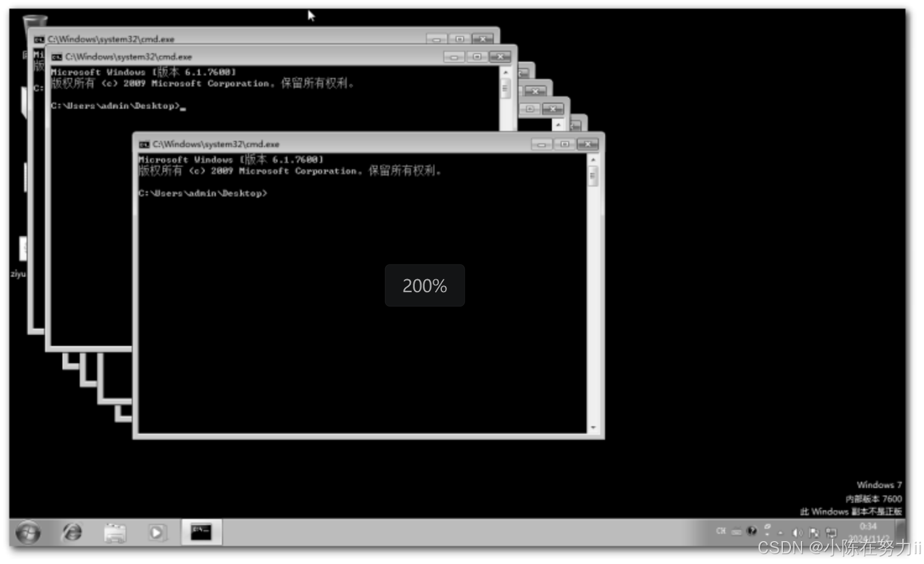Minimize the front cmd.exe window

pos(541,144)
